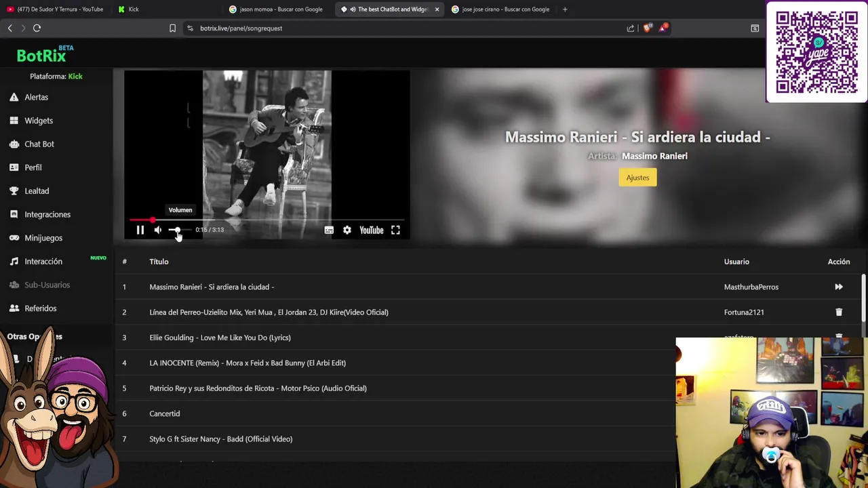Open a new browser tab
This screenshot has width=868, height=488.
pyautogui.click(x=565, y=9)
